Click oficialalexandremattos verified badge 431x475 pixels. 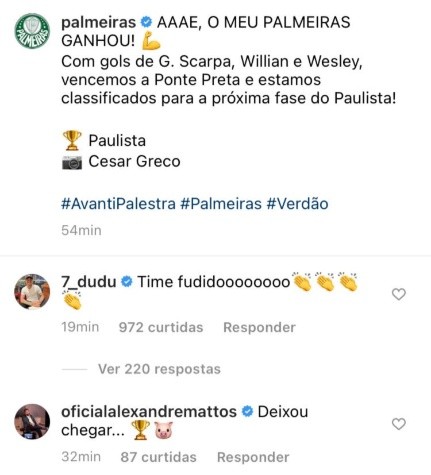pos(247,412)
